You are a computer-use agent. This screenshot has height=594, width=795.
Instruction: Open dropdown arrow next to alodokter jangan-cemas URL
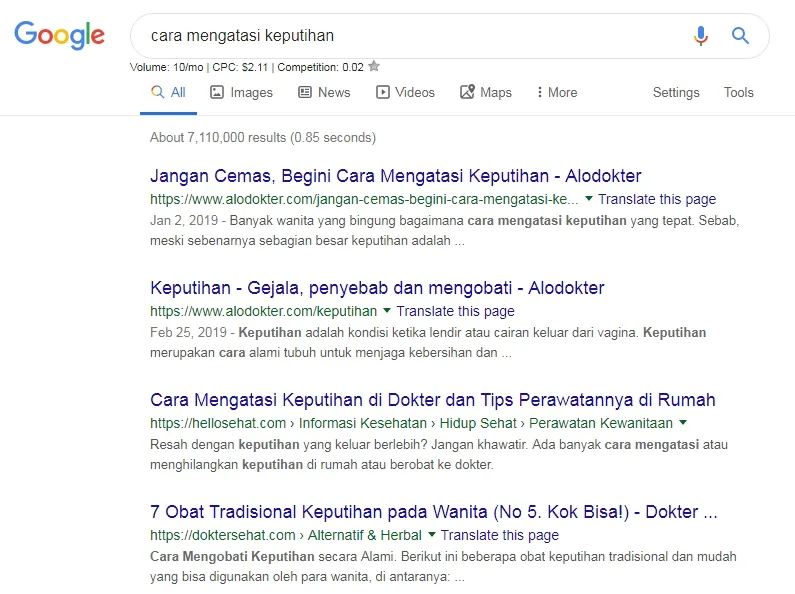pos(589,199)
